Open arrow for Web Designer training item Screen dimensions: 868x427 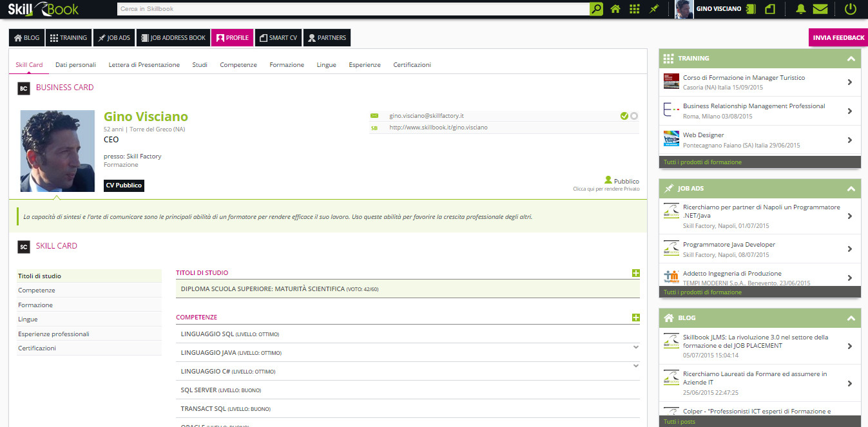point(850,140)
